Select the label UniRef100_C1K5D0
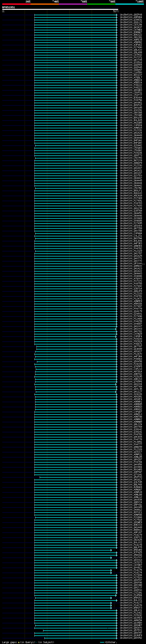The height and width of the screenshot is (644, 146). (x=131, y=72)
